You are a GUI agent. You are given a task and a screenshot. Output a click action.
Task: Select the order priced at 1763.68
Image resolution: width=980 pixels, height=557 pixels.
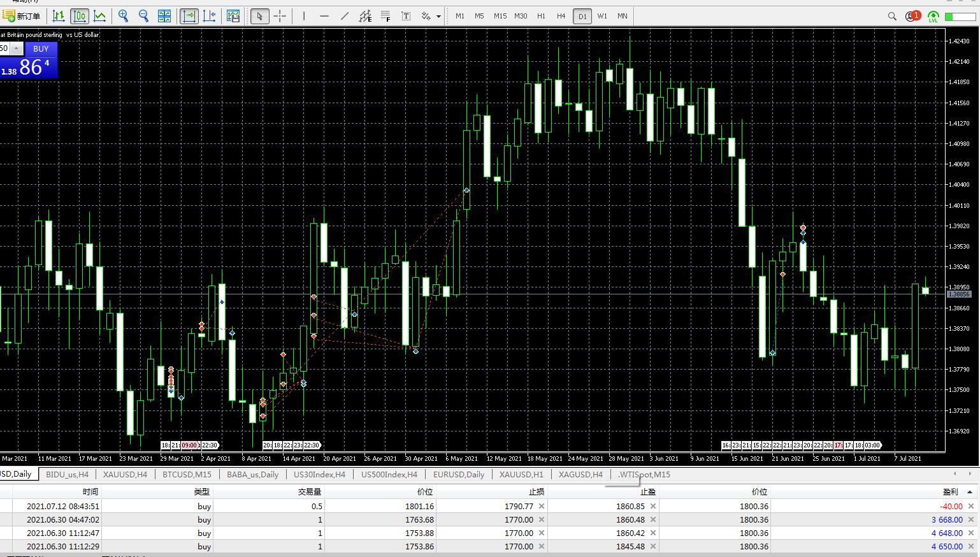click(490, 519)
